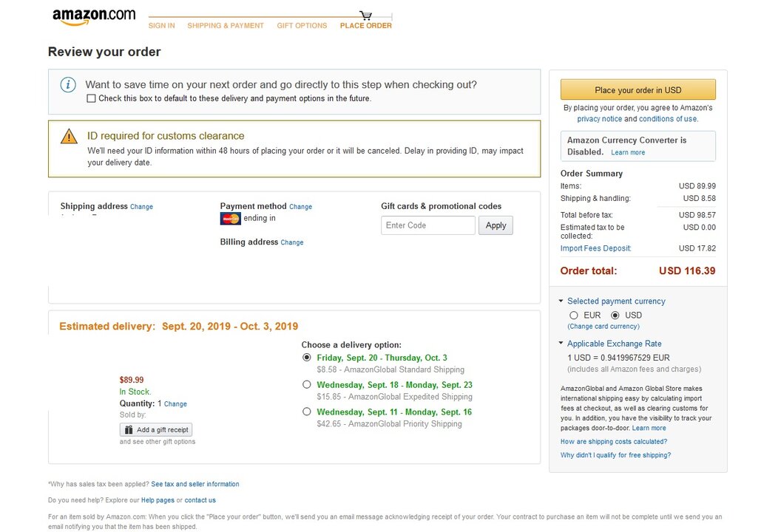Open the conditions of use link
This screenshot has height=532, width=761.
(x=668, y=119)
